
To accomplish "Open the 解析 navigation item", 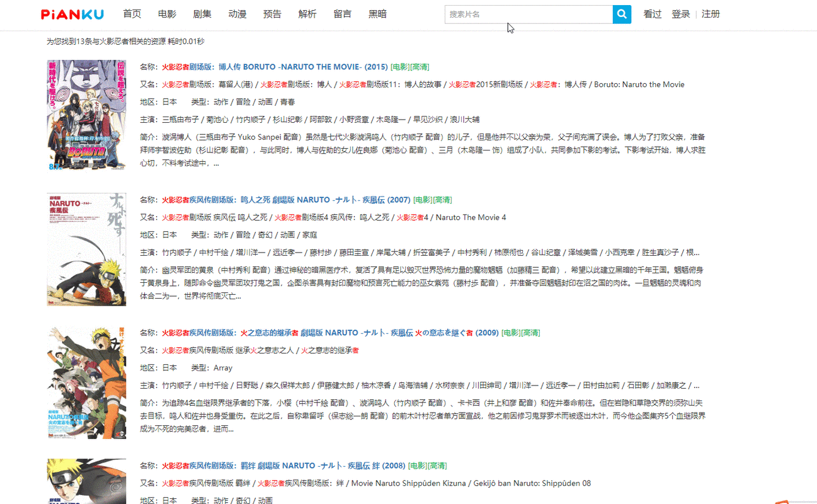I will [x=307, y=14].
